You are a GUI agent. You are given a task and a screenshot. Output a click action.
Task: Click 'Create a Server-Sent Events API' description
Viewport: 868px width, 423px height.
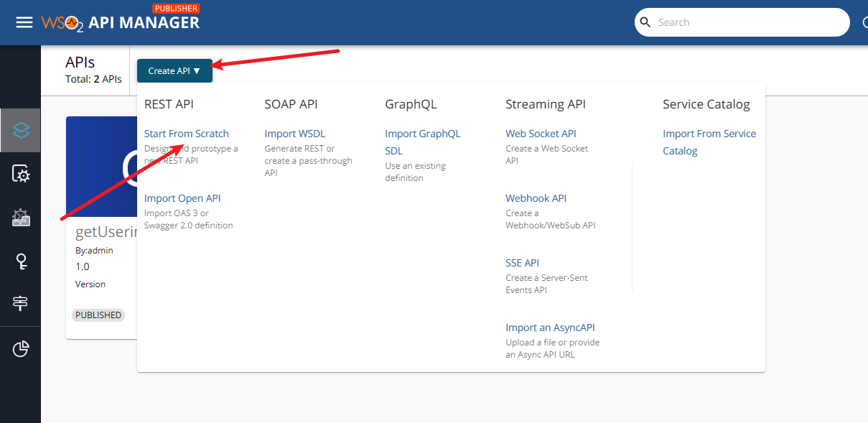547,284
